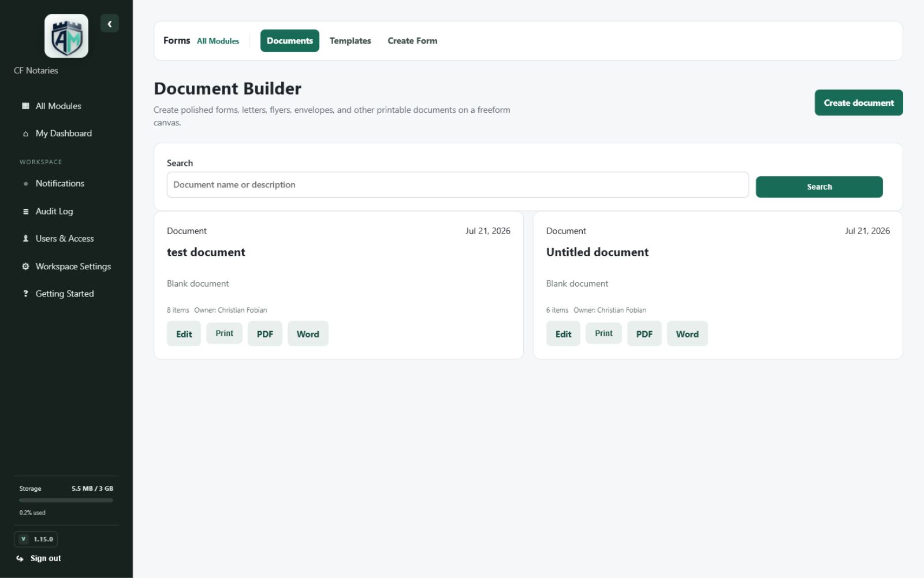This screenshot has height=578, width=924.
Task: Click the version badge V icon
Action: (23, 539)
